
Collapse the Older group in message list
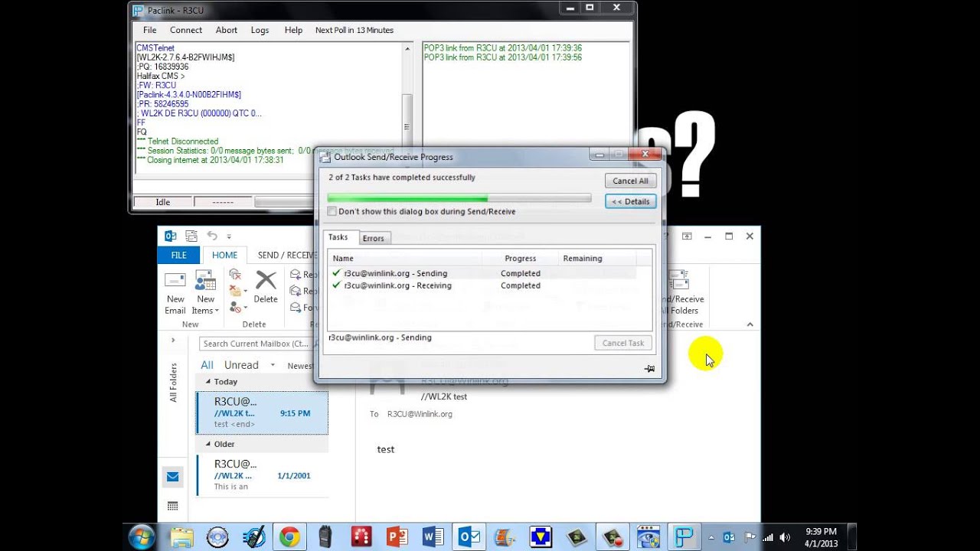[207, 444]
